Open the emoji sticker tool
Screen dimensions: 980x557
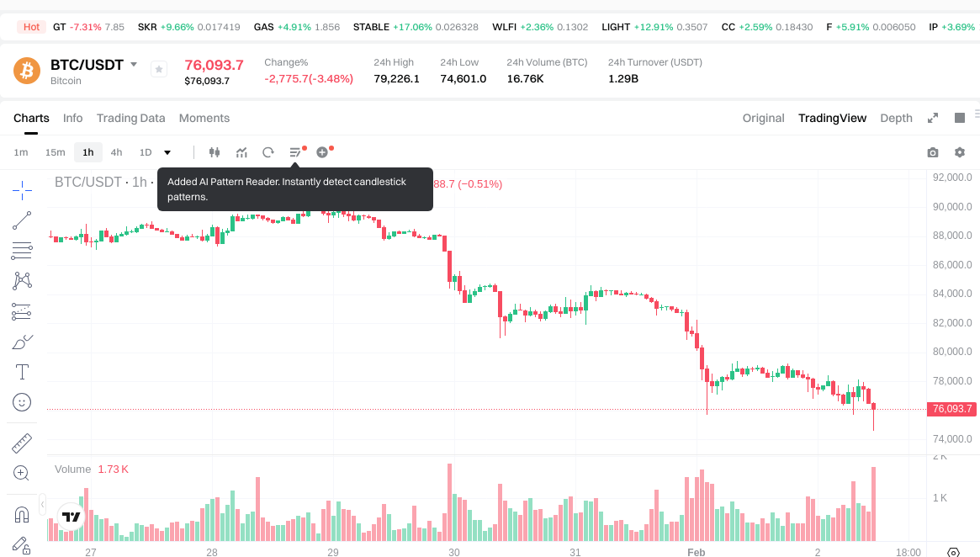[22, 402]
